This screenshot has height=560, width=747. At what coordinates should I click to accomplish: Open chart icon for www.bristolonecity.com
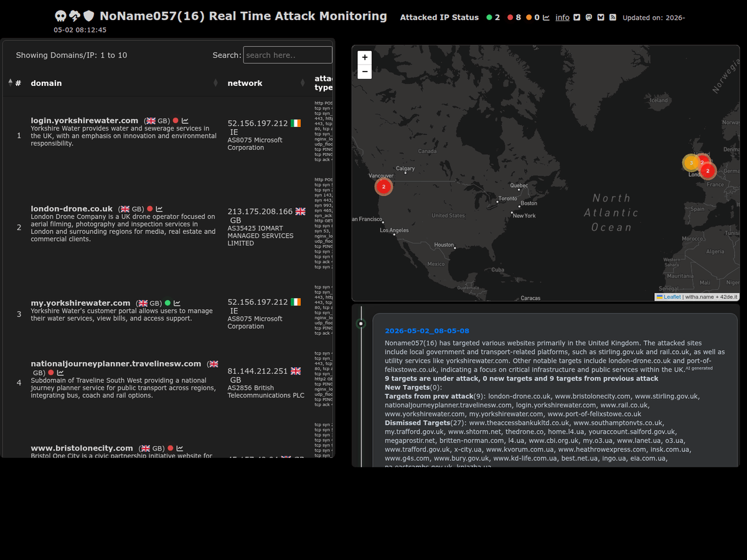coord(180,448)
